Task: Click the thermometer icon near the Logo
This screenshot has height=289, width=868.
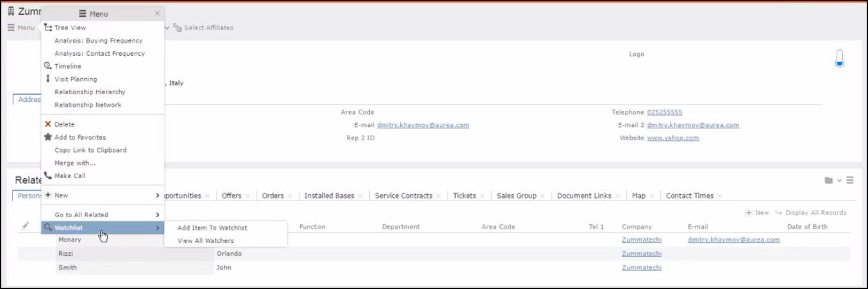Action: click(x=839, y=59)
